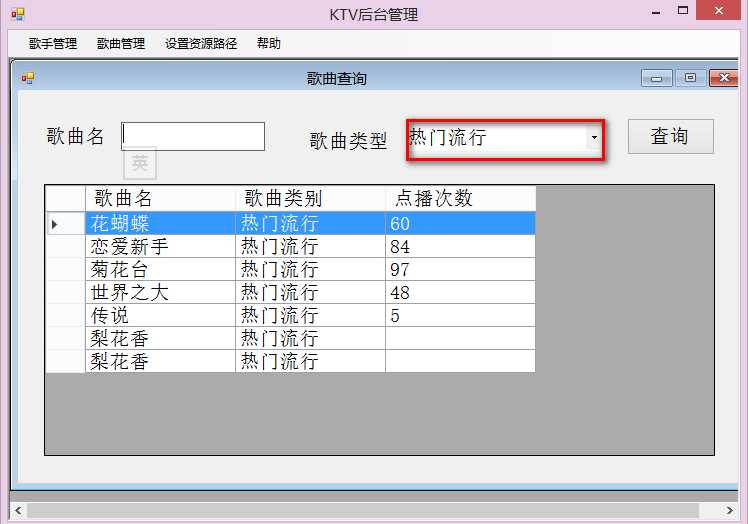Maximize the 歌曲查询 child window
748x524 pixels.
tap(690, 78)
